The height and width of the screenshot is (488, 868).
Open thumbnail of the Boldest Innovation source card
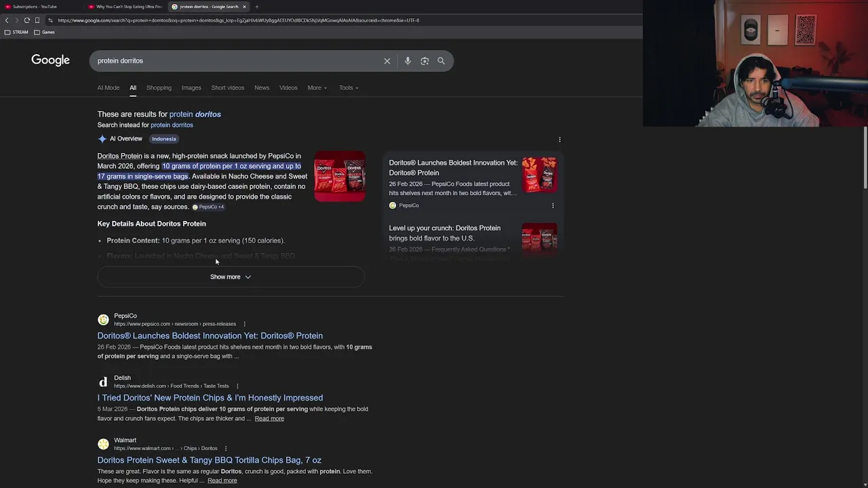[x=540, y=175]
